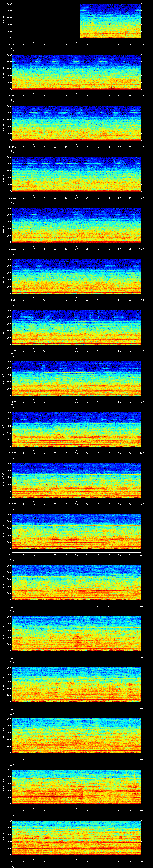Select the spectrogram panel starting at 5:06:00
153x868 pixels.
point(77,123)
